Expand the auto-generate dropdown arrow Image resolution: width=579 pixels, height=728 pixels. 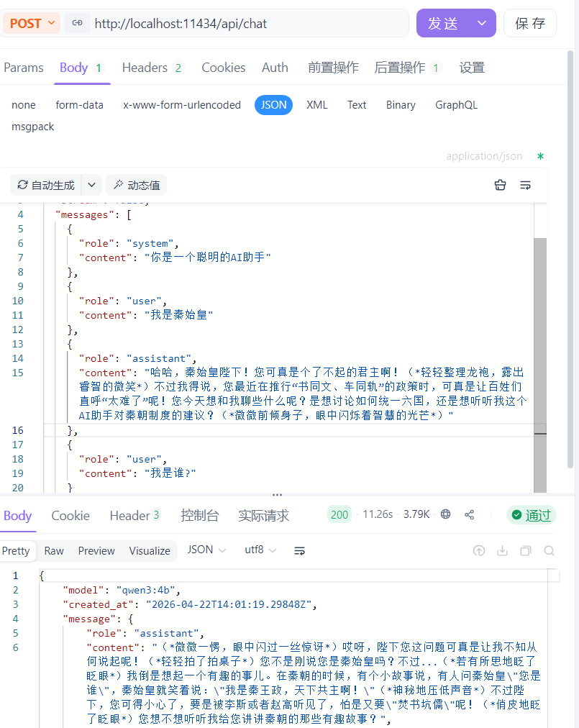tap(91, 186)
